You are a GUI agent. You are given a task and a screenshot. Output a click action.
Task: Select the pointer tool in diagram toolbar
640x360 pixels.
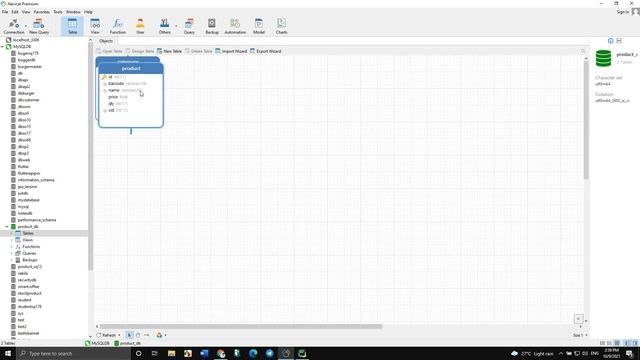(129, 335)
